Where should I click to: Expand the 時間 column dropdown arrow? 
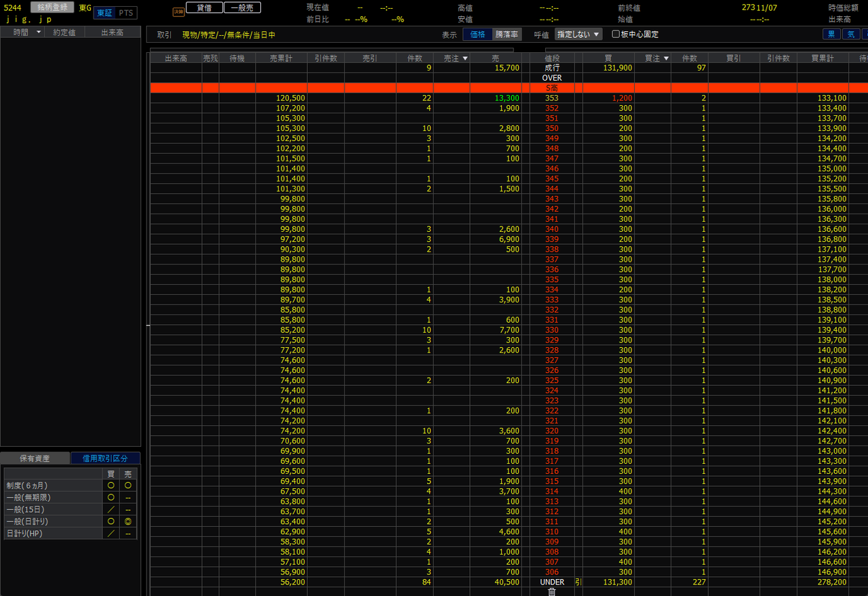[x=39, y=33]
